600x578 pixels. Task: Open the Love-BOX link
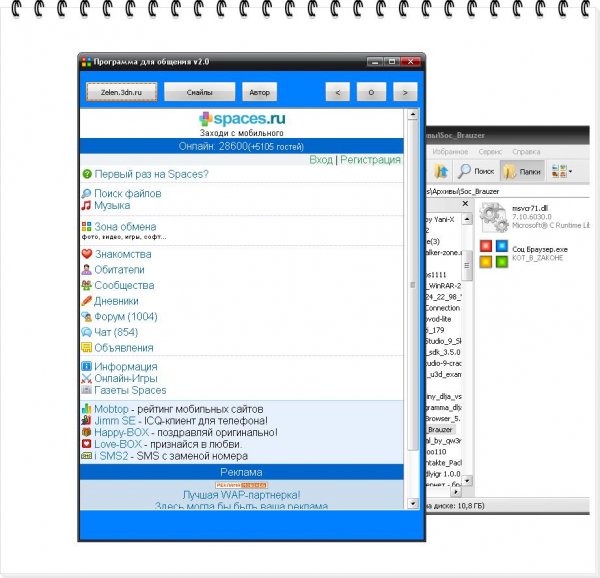click(x=118, y=444)
